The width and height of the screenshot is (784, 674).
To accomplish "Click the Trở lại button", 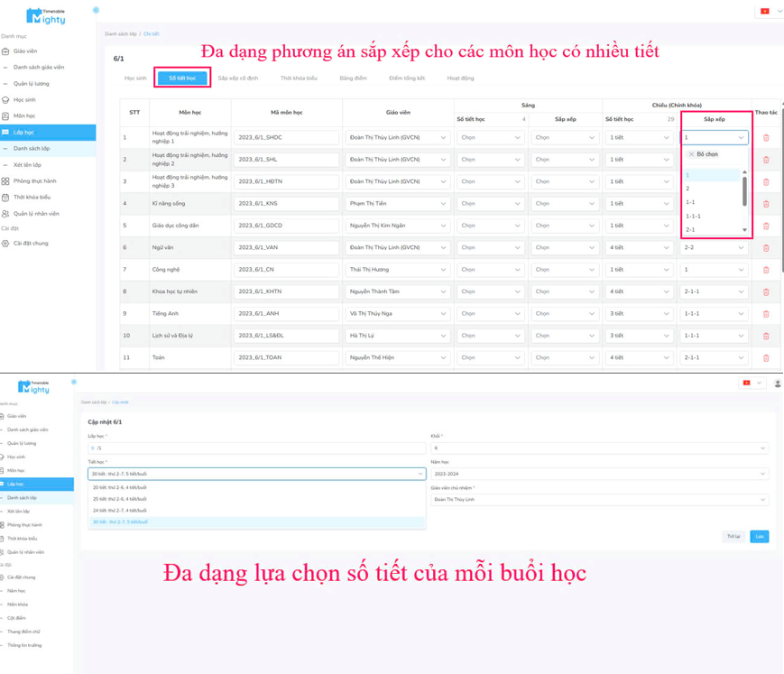I will [x=733, y=536].
